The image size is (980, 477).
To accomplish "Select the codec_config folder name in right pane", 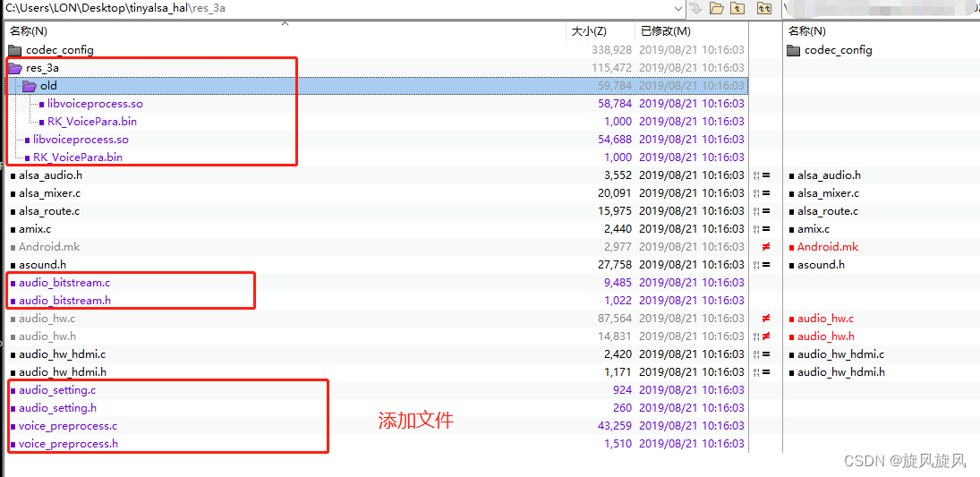I will 838,50.
